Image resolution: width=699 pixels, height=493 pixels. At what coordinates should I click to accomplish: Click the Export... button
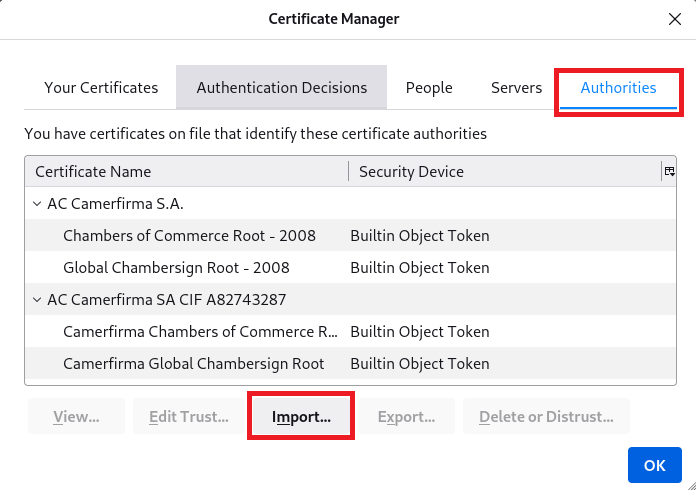406,417
